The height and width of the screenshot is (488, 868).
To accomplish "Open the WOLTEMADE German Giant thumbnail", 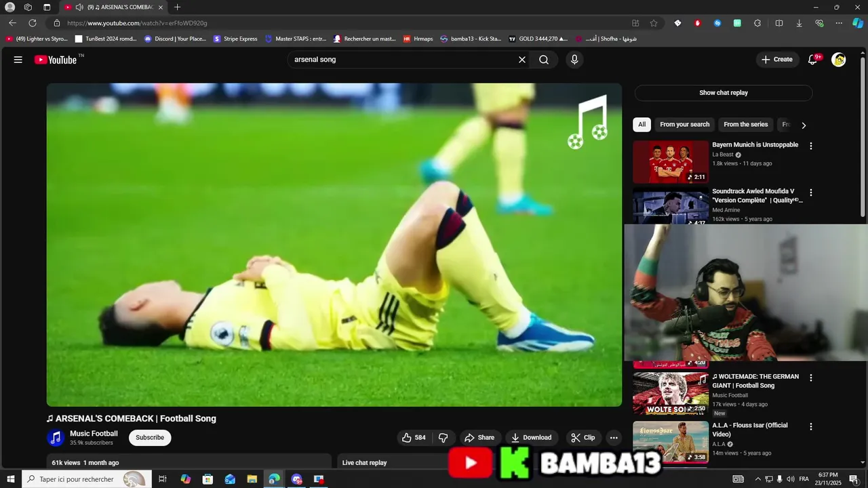I will pos(671,393).
